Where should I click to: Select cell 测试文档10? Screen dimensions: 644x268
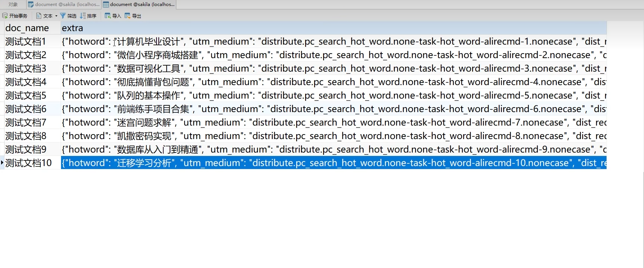pyautogui.click(x=33, y=163)
